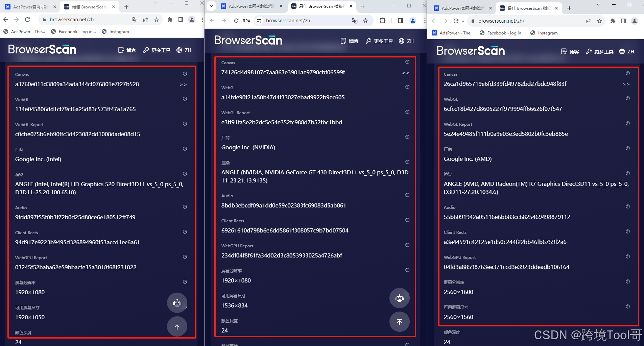This screenshot has width=644, height=346.
Task: Open 更多工具 menu in right window
Action: [600, 51]
